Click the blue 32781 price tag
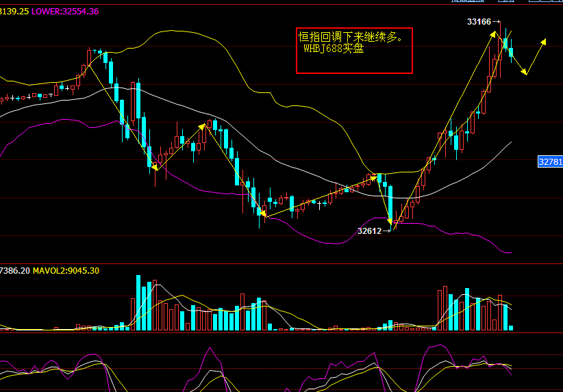 550,162
